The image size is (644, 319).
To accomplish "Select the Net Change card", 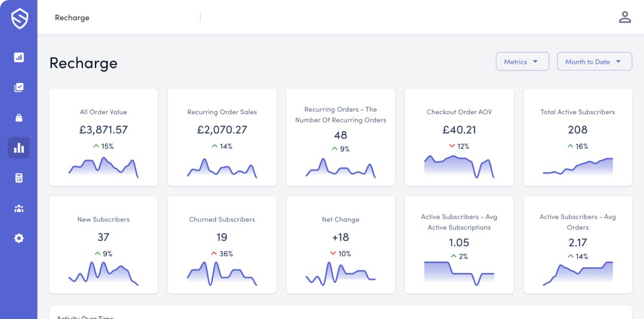I will click(x=340, y=245).
